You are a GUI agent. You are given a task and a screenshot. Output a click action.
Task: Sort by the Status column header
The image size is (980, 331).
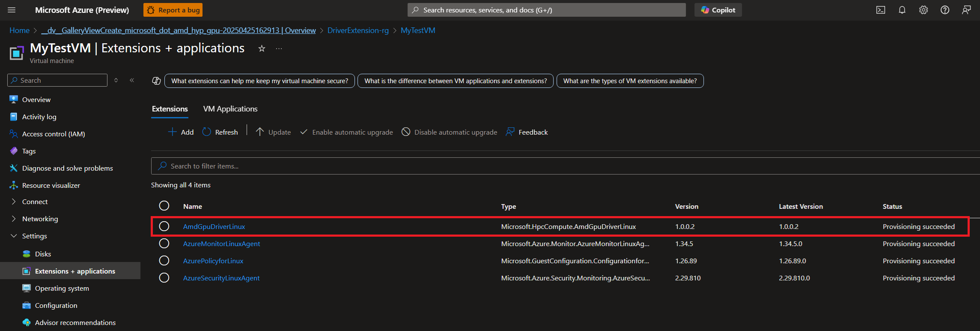[x=892, y=206]
